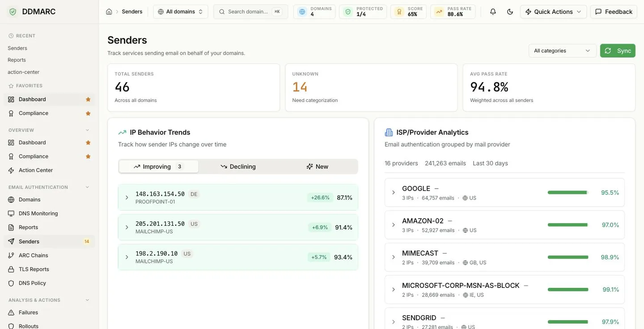Click the Protected shield stat icon

point(348,12)
